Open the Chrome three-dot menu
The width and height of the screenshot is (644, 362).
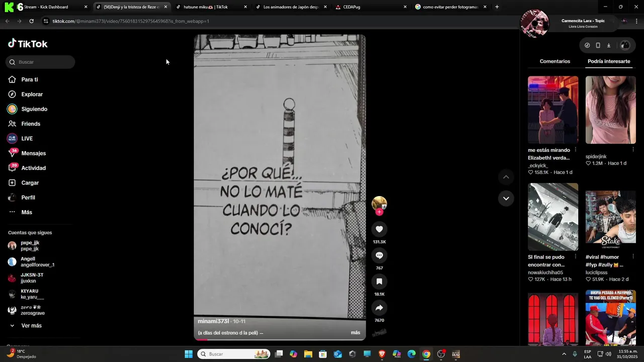pos(637,21)
